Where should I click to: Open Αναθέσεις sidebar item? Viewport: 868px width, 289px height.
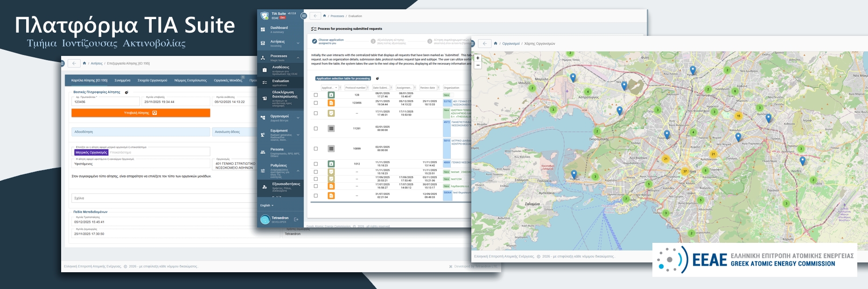pos(280,70)
